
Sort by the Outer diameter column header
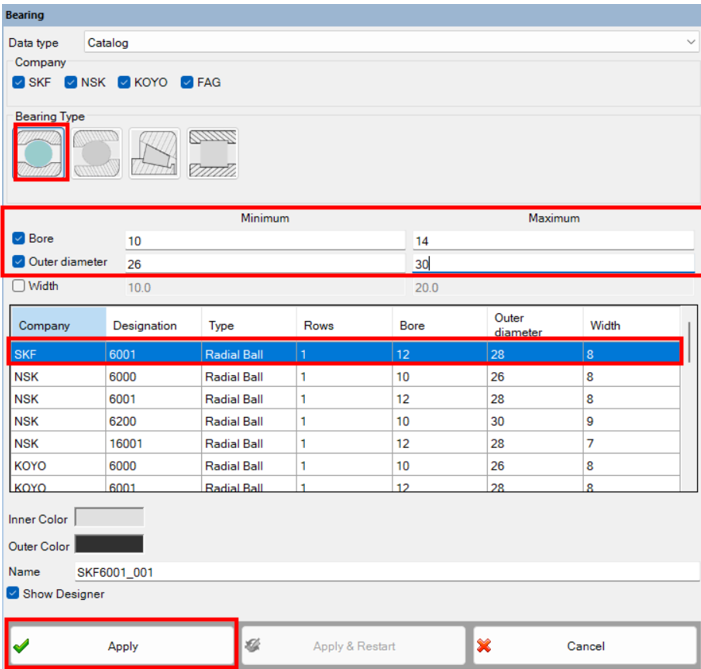click(x=535, y=325)
